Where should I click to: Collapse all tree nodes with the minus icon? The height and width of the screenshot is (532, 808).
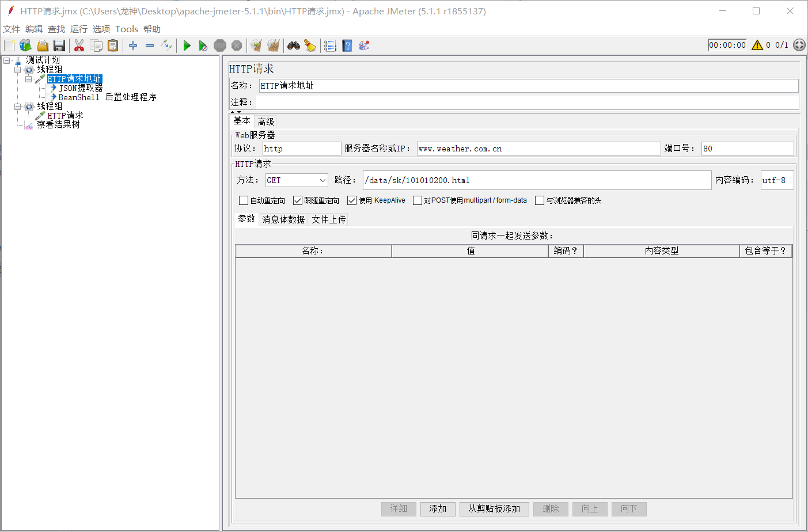click(x=150, y=45)
